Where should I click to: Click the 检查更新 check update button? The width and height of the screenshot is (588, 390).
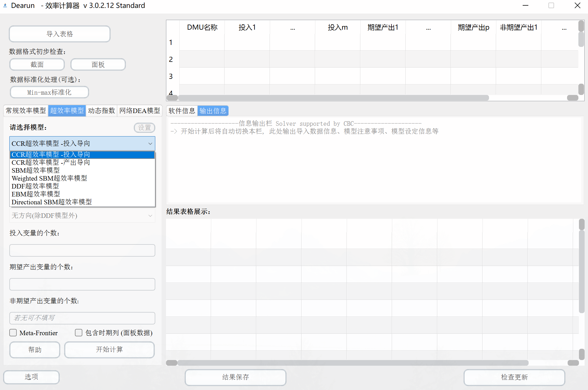pos(514,377)
